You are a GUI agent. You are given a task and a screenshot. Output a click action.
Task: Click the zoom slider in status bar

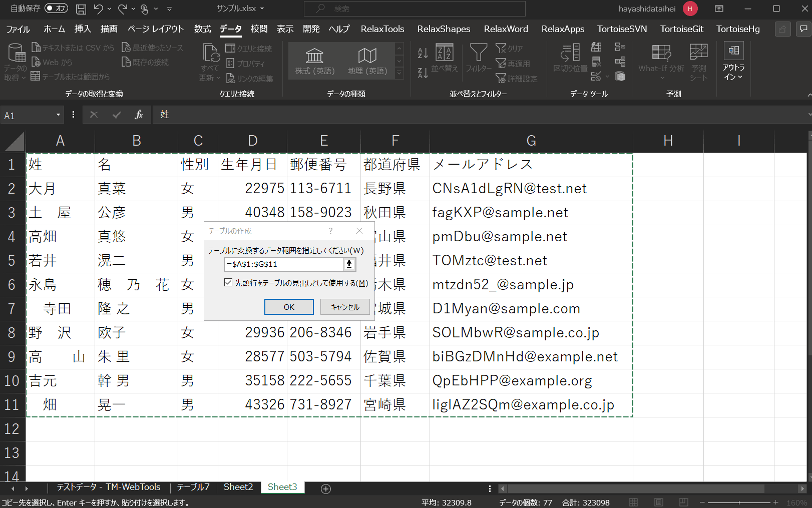coord(739,502)
